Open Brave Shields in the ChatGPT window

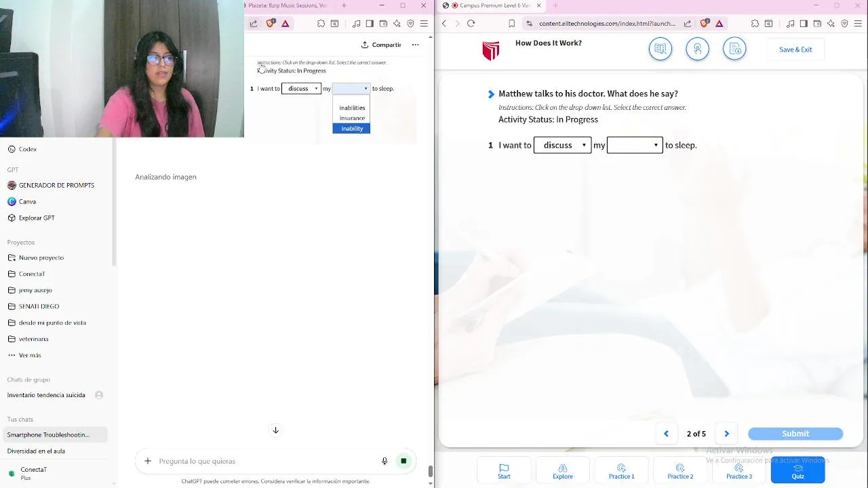(270, 23)
